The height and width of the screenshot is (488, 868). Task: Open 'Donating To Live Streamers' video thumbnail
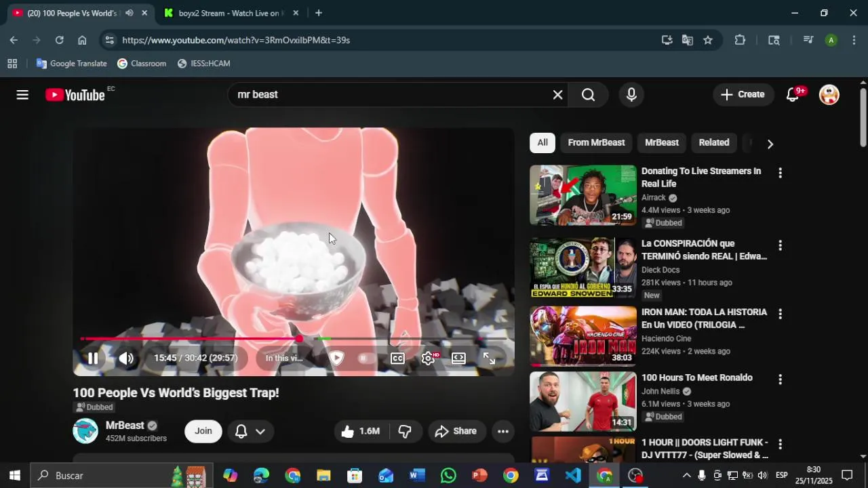[583, 195]
